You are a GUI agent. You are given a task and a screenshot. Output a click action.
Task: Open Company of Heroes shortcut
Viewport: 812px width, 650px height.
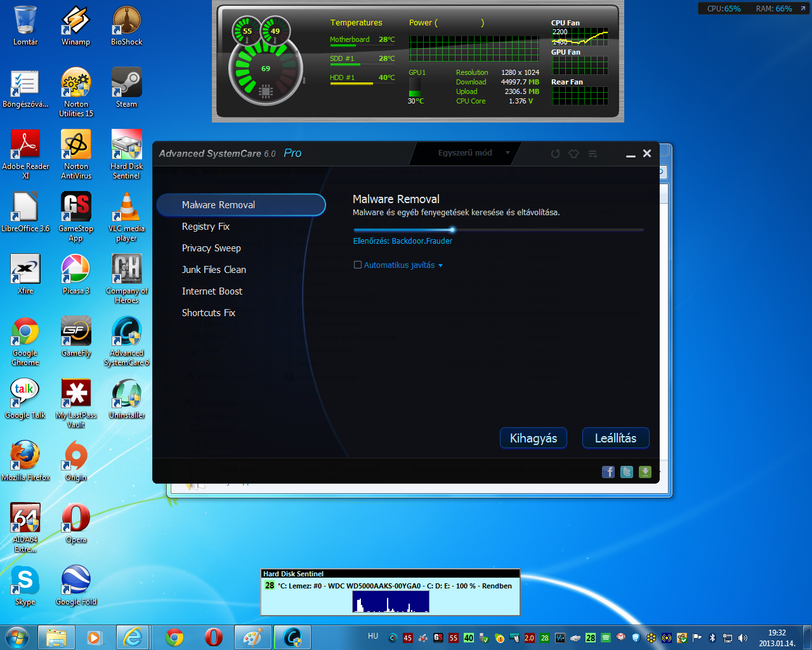[126, 279]
